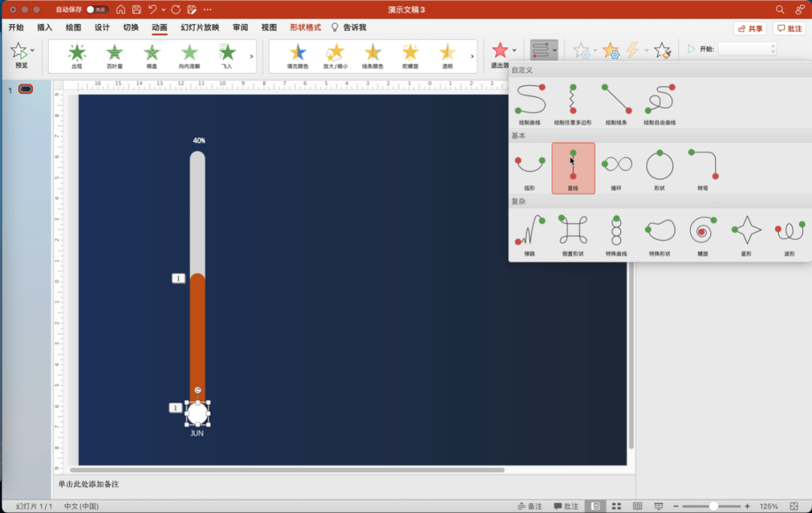Open the 切换 tab
The width and height of the screenshot is (812, 513).
pos(131,28)
